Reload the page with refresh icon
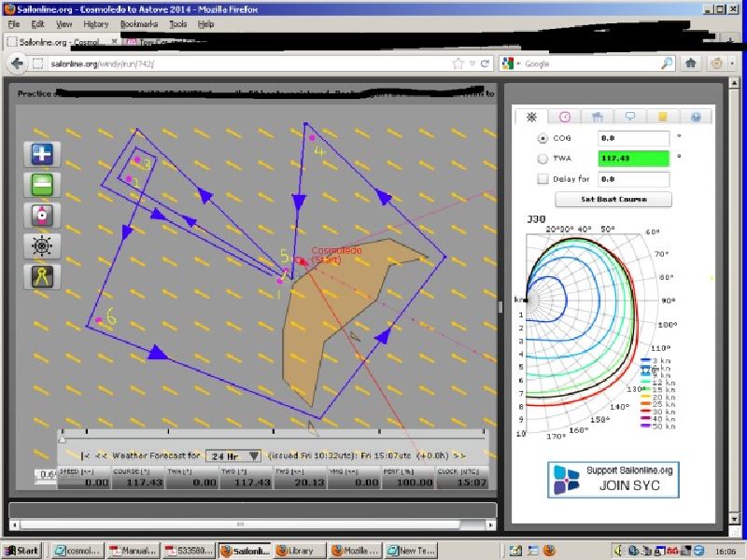 (x=485, y=63)
